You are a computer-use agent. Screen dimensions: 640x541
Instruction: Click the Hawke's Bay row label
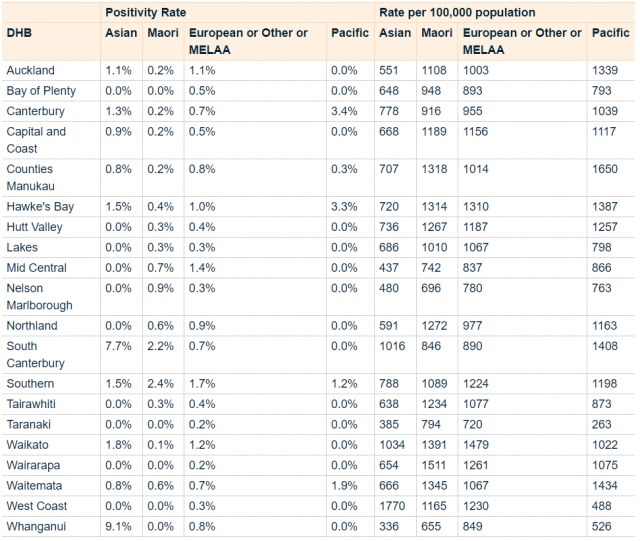coord(40,207)
